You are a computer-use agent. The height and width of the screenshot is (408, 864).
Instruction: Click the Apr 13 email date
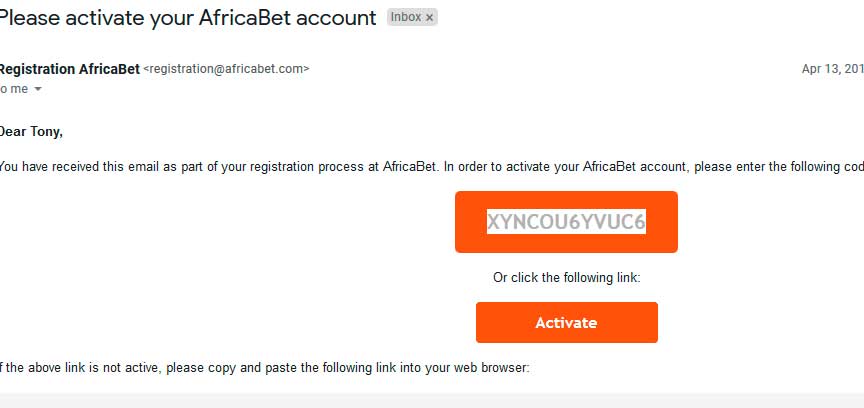pos(833,69)
